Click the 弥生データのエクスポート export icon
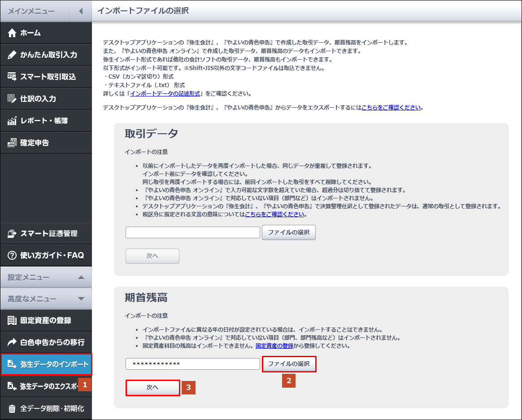The height and width of the screenshot is (420, 522). coord(12,386)
